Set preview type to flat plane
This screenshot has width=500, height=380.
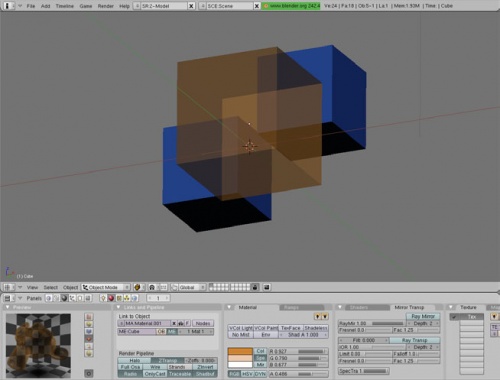[89, 317]
